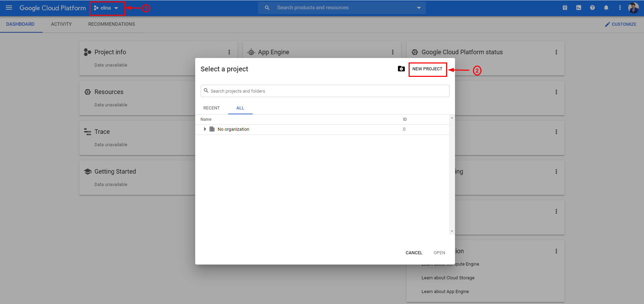Viewport: 644px width, 304px height.
Task: Click the Google Cloud Platform logo text
Action: (53, 8)
